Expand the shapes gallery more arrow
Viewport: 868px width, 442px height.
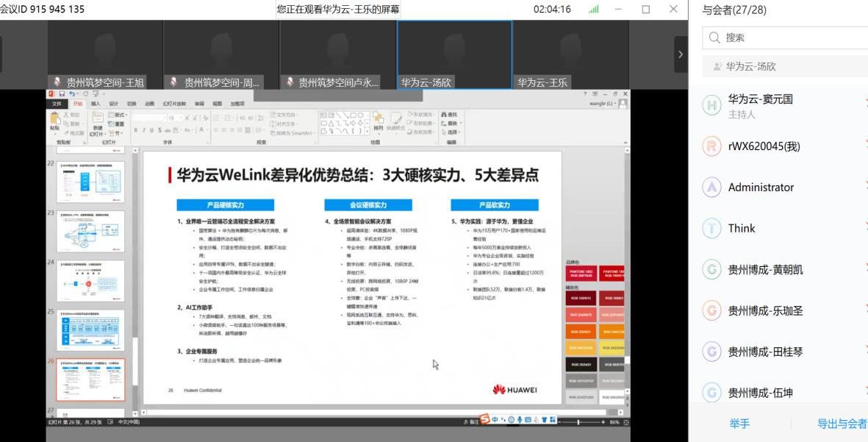coord(367,131)
